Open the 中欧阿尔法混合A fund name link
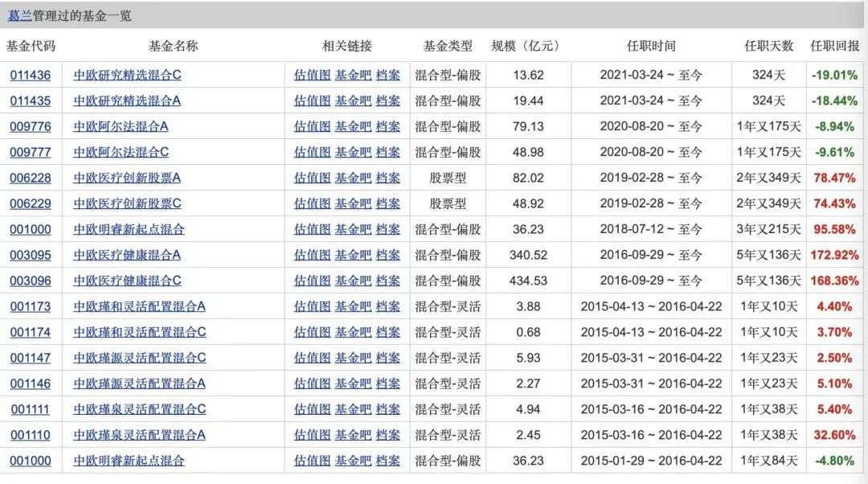Viewport: 868px width, 484px height. (x=121, y=127)
